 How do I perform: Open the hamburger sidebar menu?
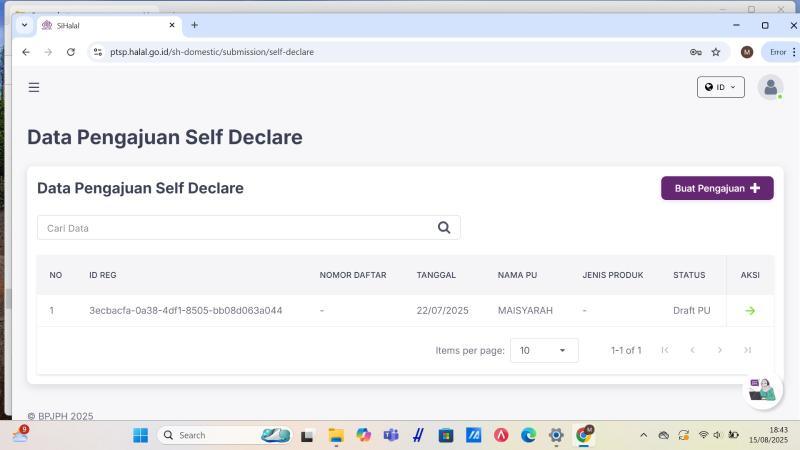[34, 87]
